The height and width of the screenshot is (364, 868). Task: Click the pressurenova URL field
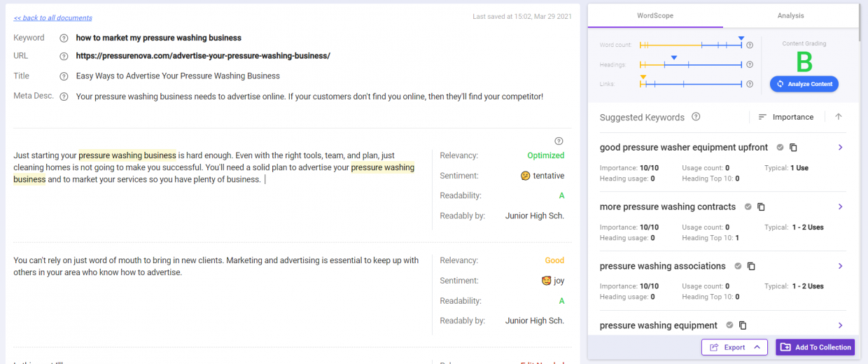click(203, 56)
